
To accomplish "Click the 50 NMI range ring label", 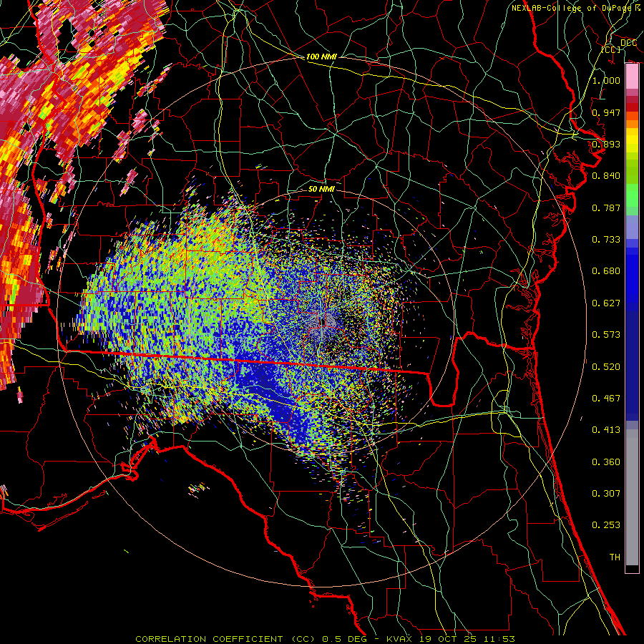I will tap(321, 189).
